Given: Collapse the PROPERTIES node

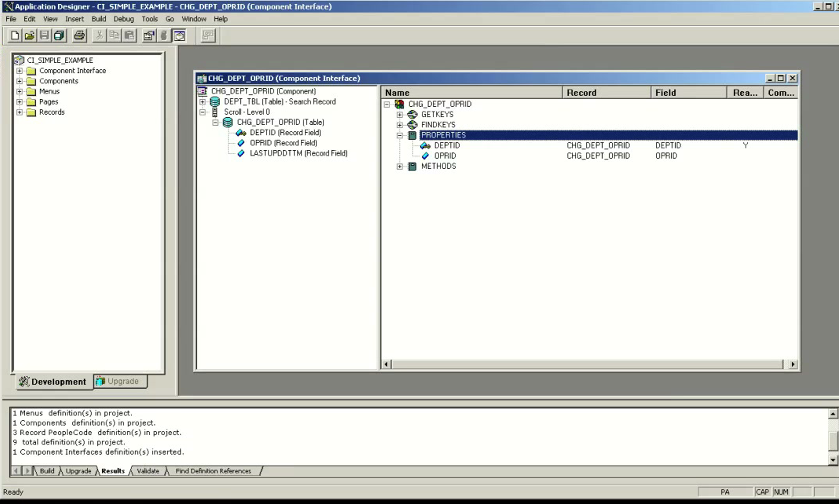Looking at the screenshot, I should (x=400, y=135).
